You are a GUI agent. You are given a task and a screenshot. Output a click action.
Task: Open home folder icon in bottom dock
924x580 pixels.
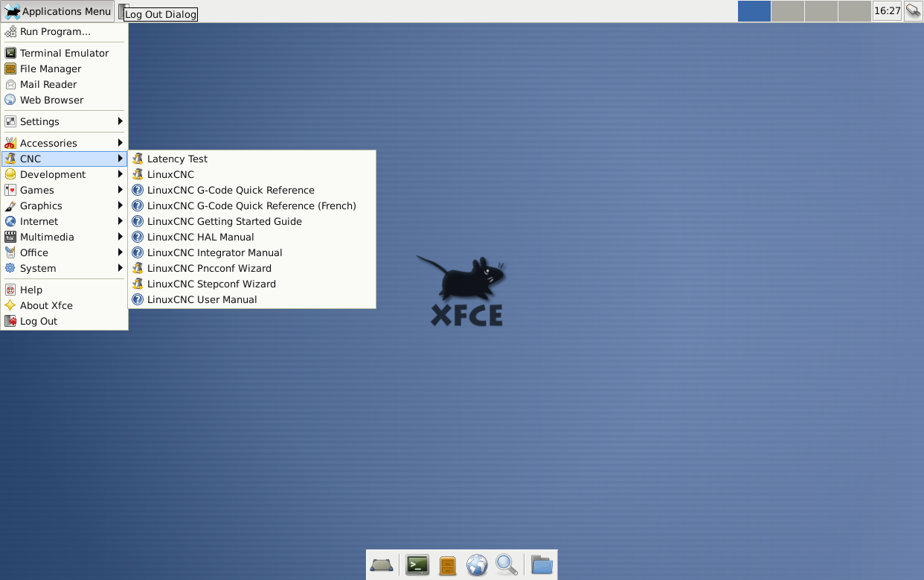click(542, 566)
